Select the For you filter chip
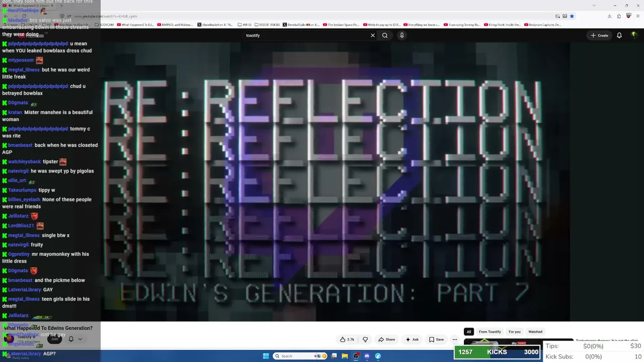This screenshot has height=362, width=644. 514,332
